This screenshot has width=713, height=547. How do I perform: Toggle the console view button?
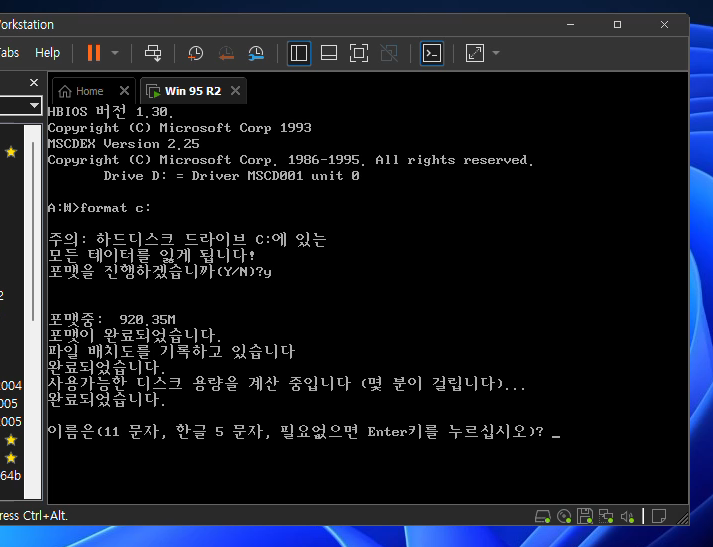tap(432, 53)
